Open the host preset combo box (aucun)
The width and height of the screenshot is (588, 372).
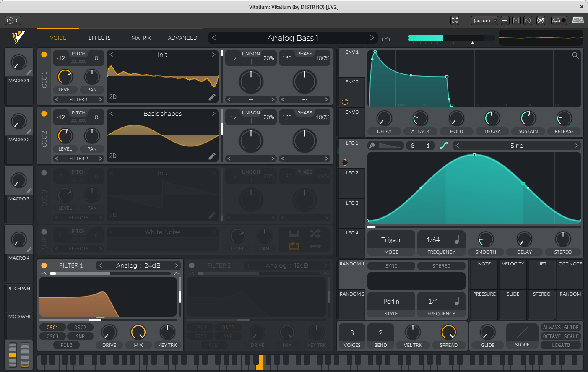point(484,20)
